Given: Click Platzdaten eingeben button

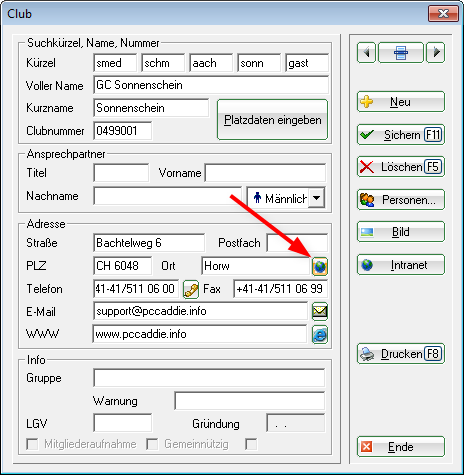Looking at the screenshot, I should [272, 120].
